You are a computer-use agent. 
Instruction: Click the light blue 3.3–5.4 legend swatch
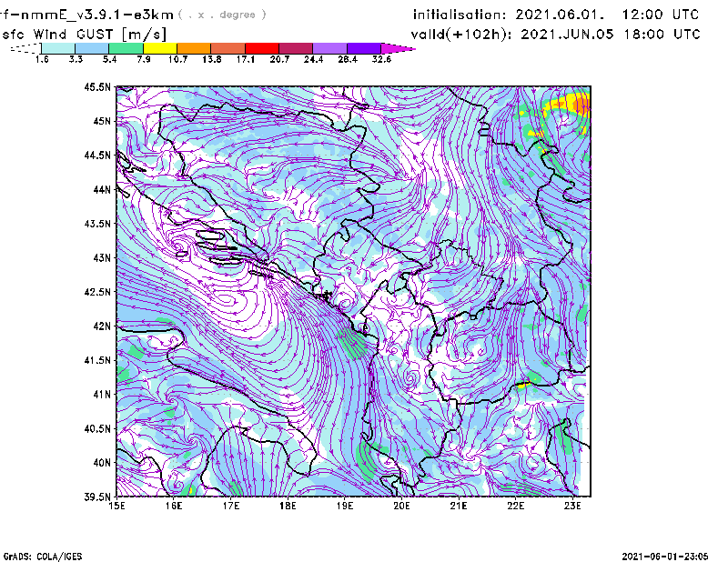92,48
